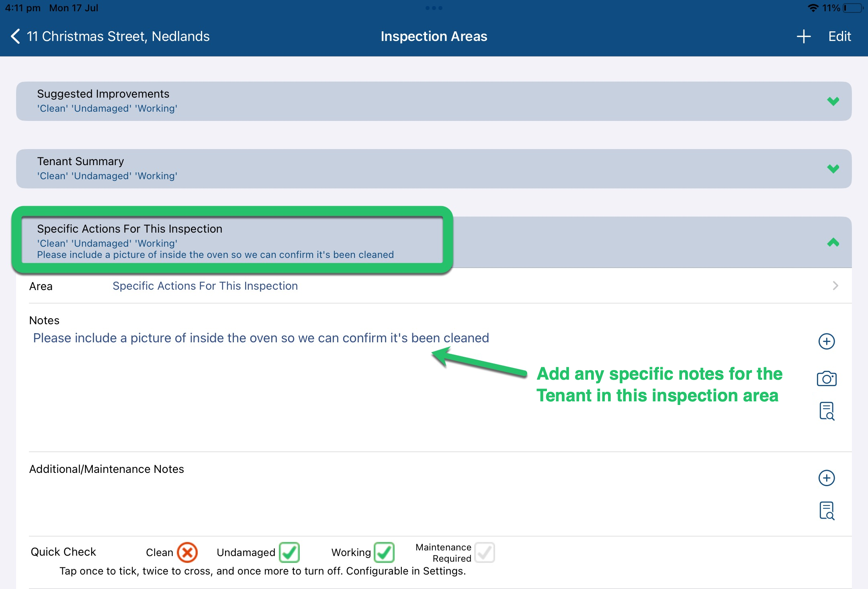The height and width of the screenshot is (589, 868).
Task: Toggle the Undamaged quick check box
Action: click(289, 552)
